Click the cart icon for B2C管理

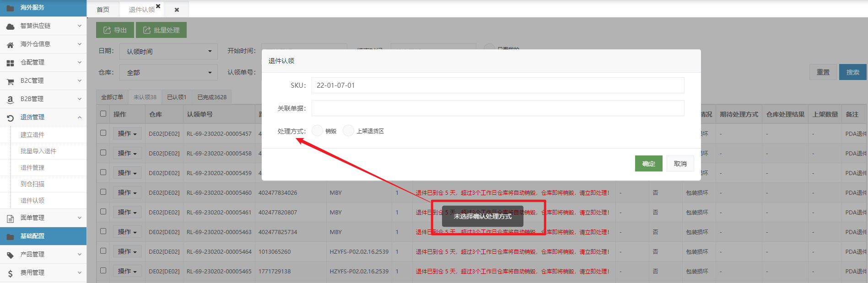coord(10,81)
